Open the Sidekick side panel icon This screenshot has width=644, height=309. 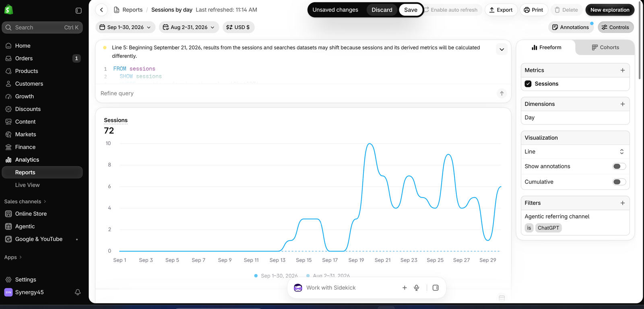click(436, 288)
